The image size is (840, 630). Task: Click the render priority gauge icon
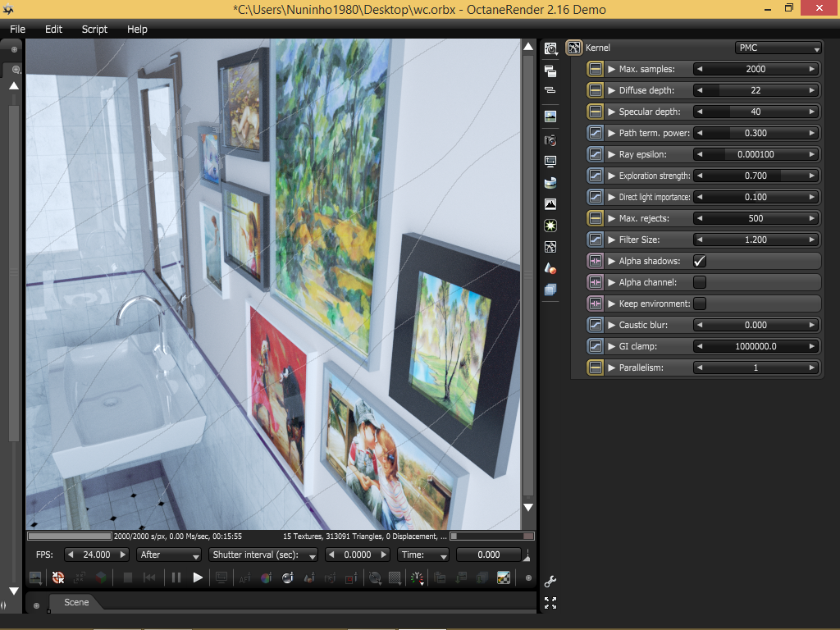(417, 577)
